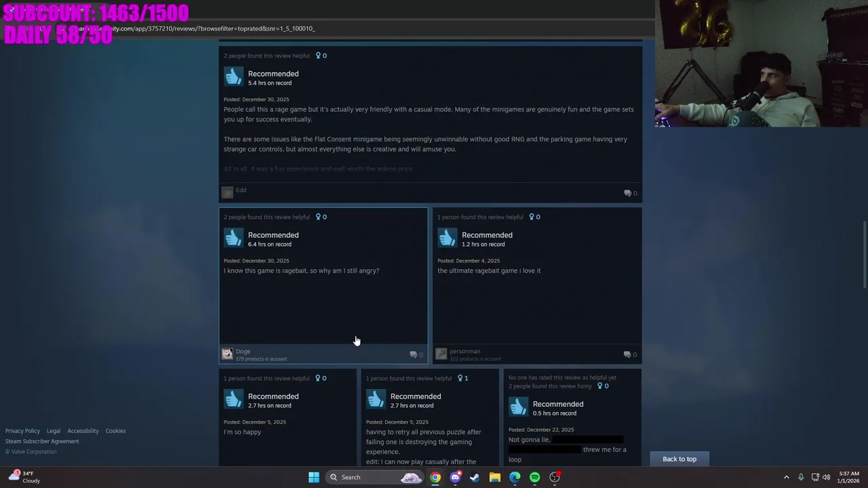Open Steam Subscriber Agreement link

(42, 441)
